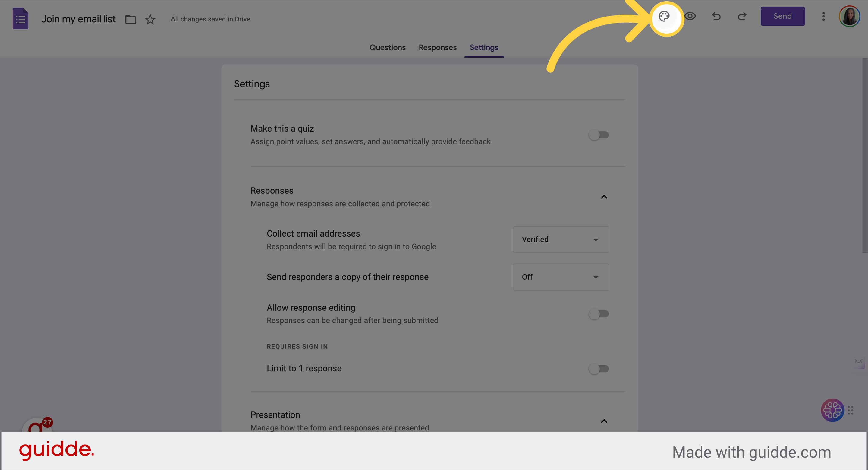Open Send responders a copy dropdown
This screenshot has height=470, width=868.
coord(561,277)
